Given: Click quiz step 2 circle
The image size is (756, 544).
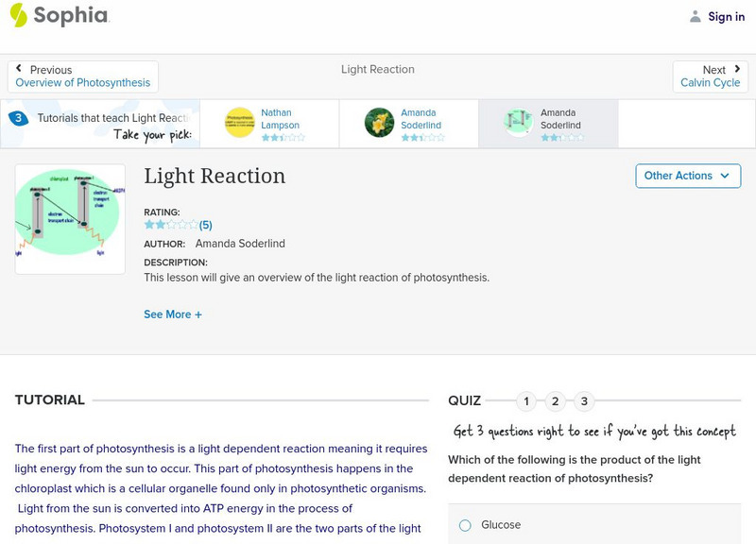Looking at the screenshot, I should [556, 400].
